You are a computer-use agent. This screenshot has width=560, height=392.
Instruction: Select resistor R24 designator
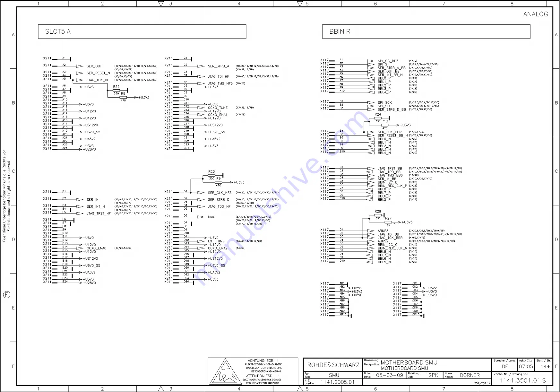378,114
